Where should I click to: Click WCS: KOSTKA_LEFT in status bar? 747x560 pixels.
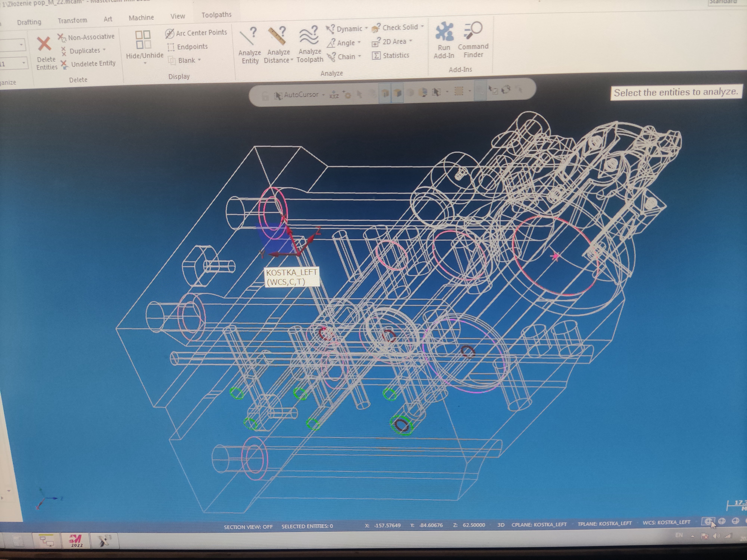(x=666, y=522)
